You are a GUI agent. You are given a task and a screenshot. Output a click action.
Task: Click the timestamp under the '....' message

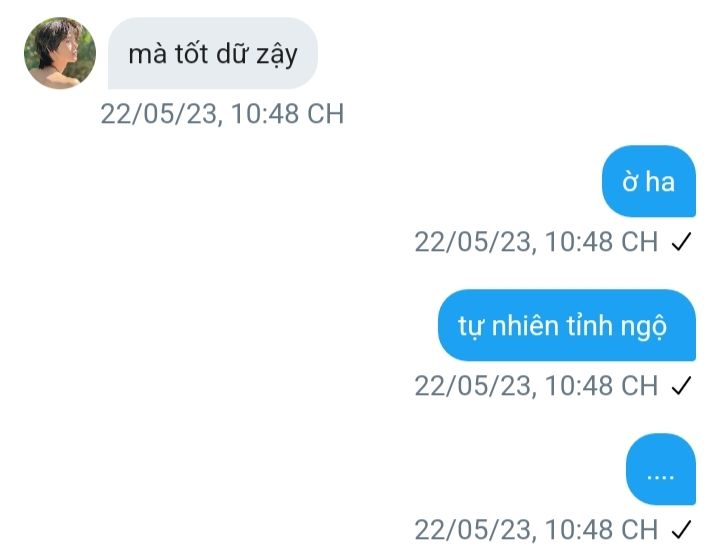click(x=536, y=530)
